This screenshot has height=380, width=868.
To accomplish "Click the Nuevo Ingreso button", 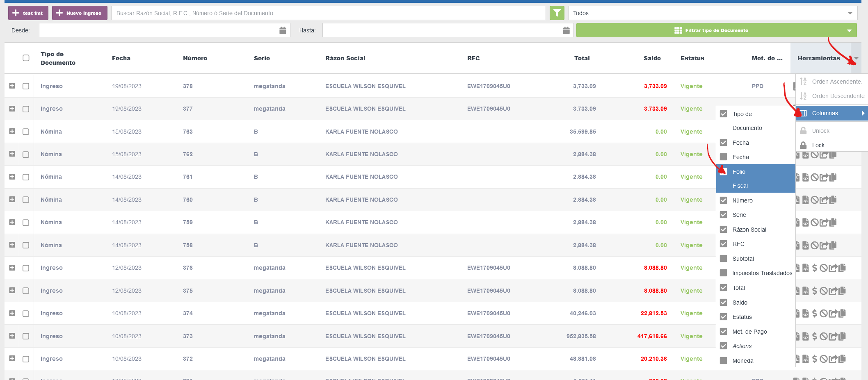I will 80,13.
